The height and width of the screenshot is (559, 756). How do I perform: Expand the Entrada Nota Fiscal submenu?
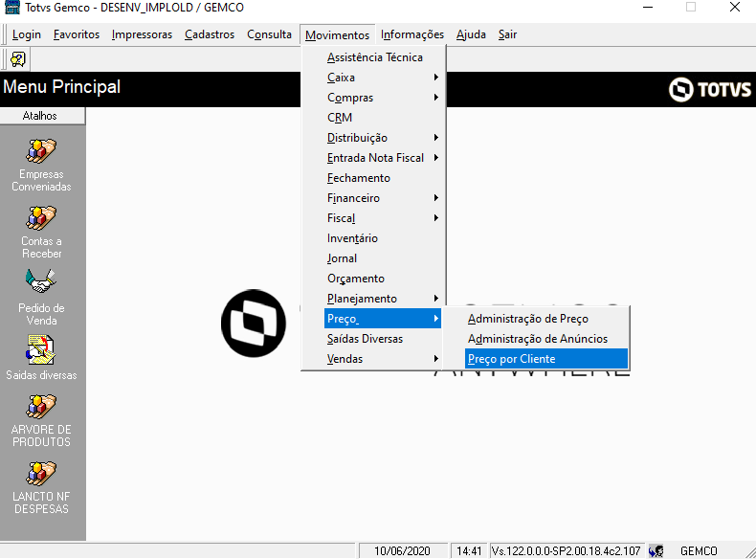(383, 158)
